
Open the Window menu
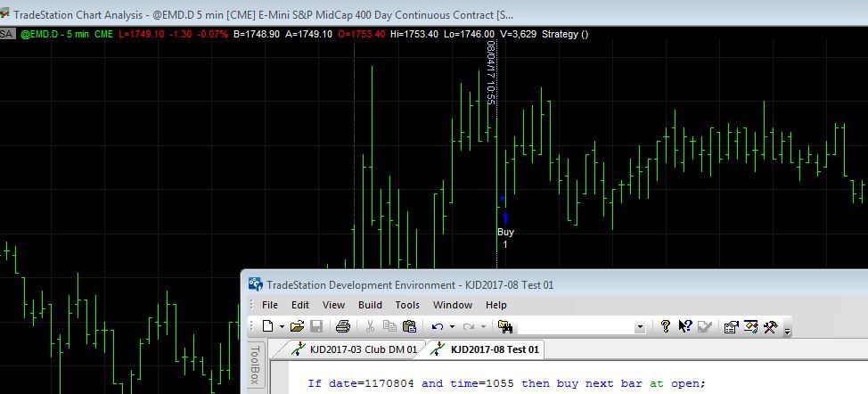pyautogui.click(x=452, y=305)
